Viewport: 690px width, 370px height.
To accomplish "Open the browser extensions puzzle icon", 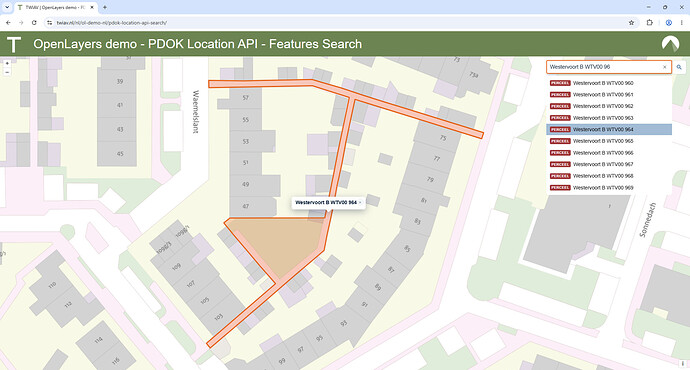I will [x=650, y=22].
